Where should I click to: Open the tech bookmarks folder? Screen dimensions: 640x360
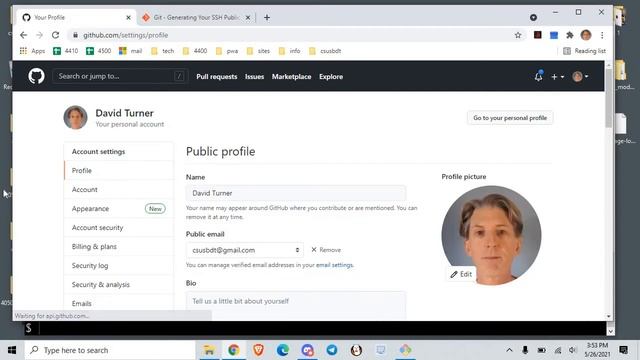[162, 51]
